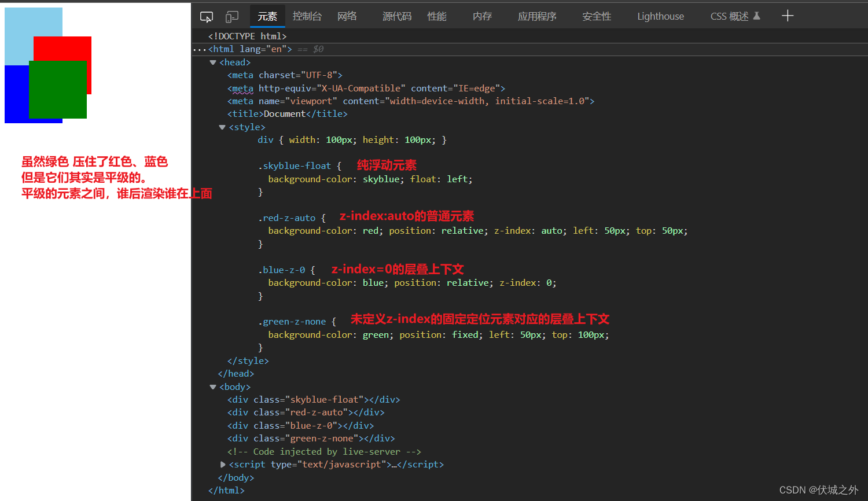Select the meta http-equiv X-UA-Compatible line
This screenshot has height=501, width=868.
366,89
